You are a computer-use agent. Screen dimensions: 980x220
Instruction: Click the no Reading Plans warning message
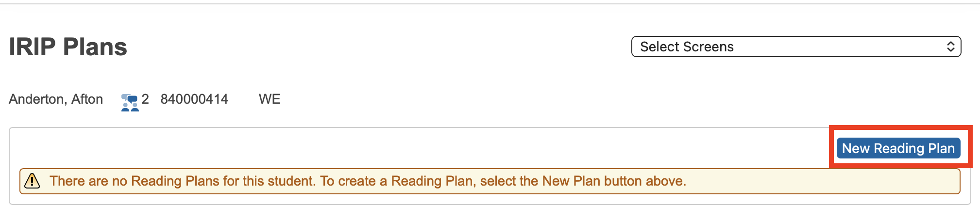click(368, 181)
